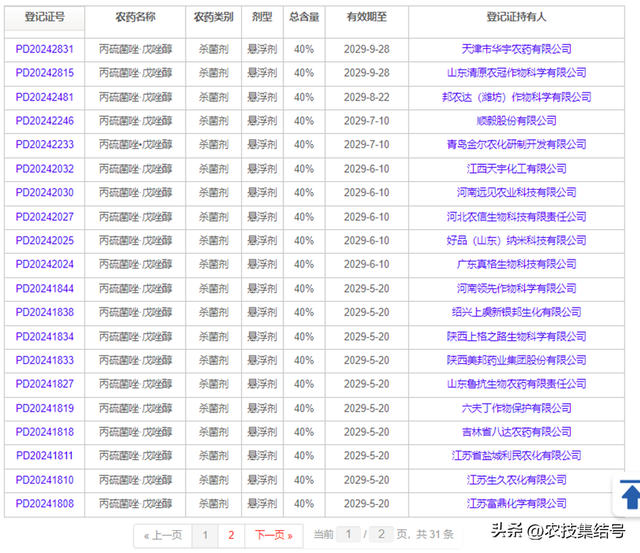Image resolution: width=640 pixels, height=553 pixels.
Task: Open holder 江苏生久农化有限公司
Action: [516, 480]
